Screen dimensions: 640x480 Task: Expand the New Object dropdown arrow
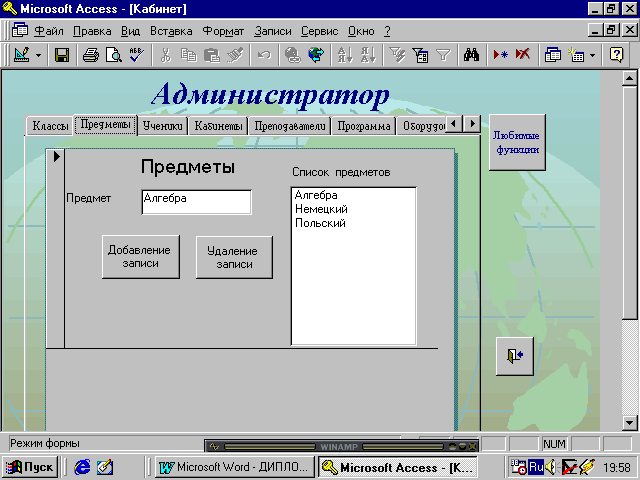click(592, 55)
